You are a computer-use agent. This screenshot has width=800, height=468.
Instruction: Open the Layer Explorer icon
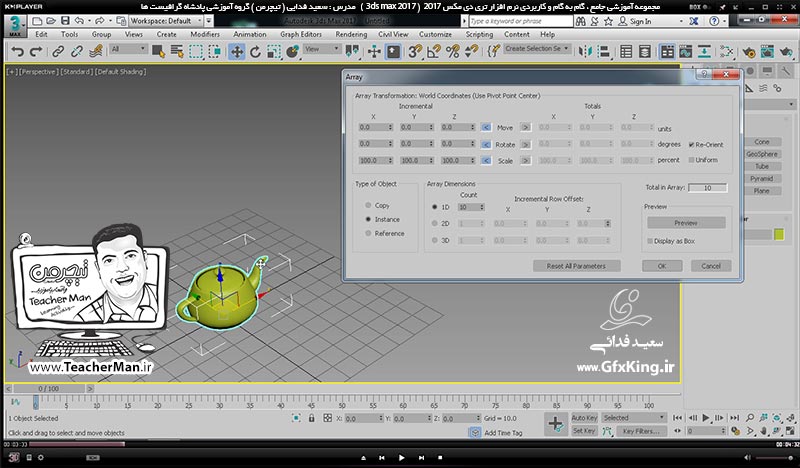pos(645,52)
